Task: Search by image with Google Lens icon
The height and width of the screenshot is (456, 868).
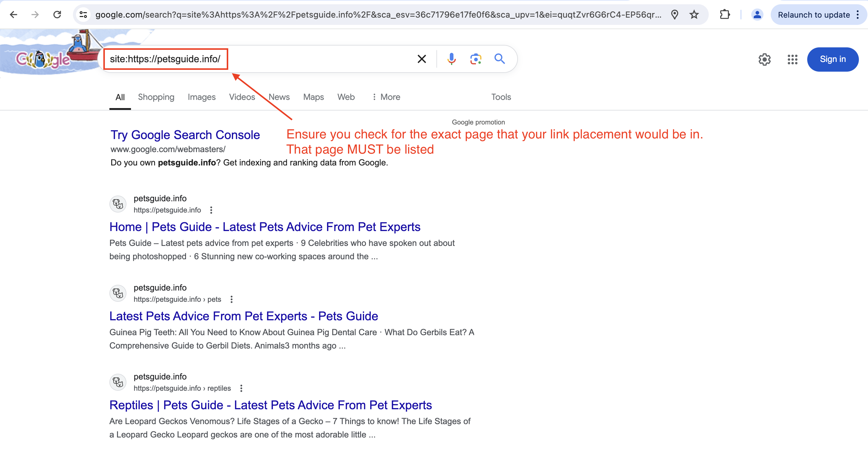Action: click(x=475, y=59)
